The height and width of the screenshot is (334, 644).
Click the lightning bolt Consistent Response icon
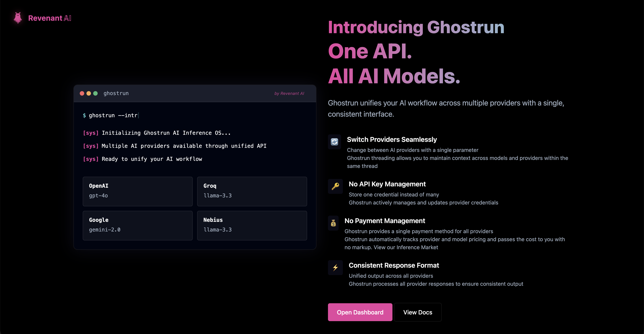(335, 267)
